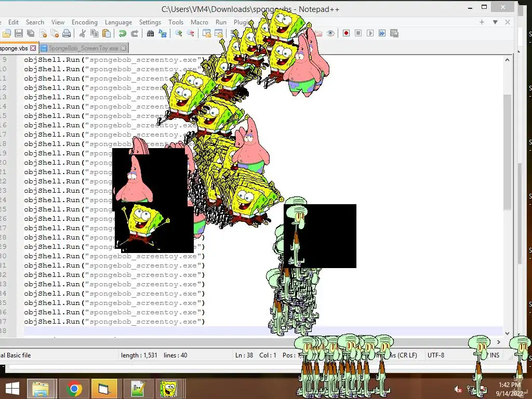The image size is (532, 399).
Task: Open the document list dropdown arrow in the menu bar
Action: pos(495,22)
